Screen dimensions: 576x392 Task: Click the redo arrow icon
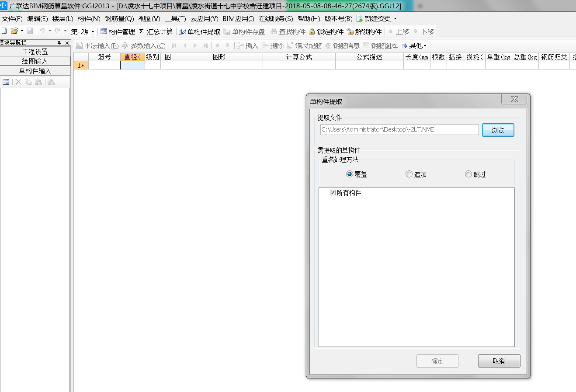click(57, 31)
